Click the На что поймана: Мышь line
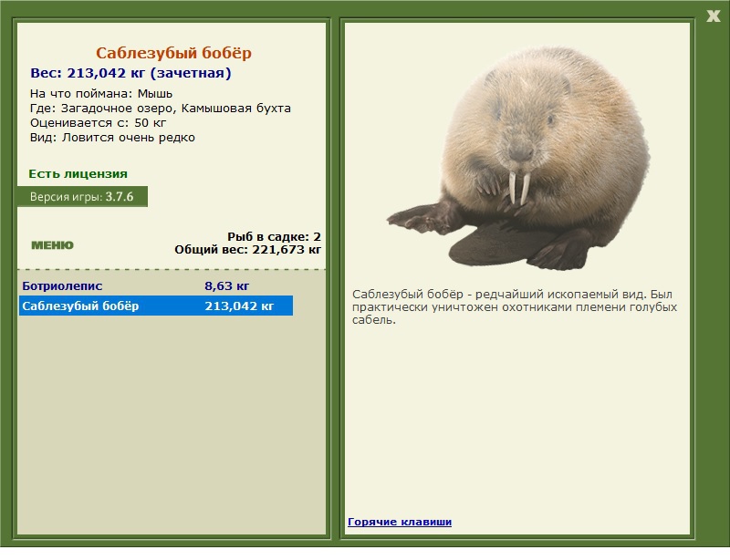 pyautogui.click(x=101, y=94)
